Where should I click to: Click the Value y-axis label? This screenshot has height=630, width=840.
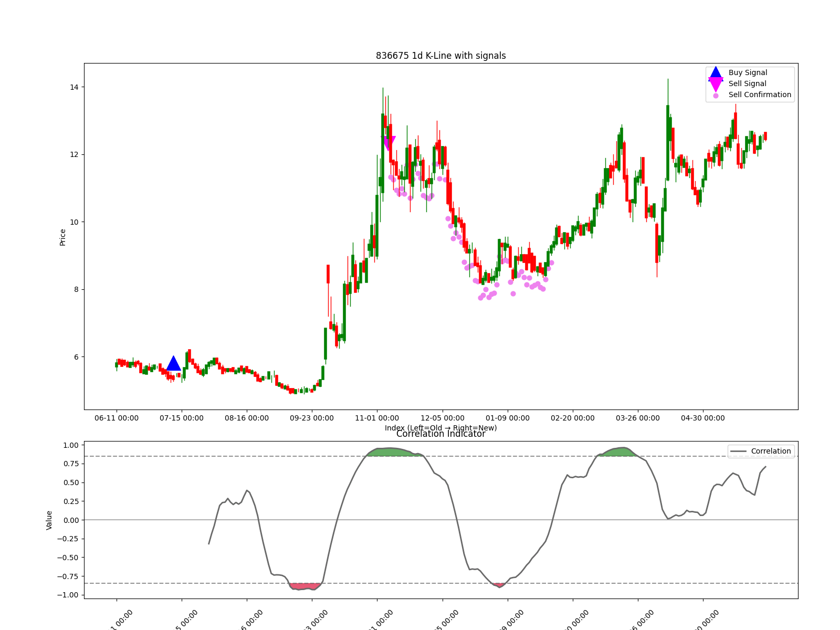coord(49,520)
